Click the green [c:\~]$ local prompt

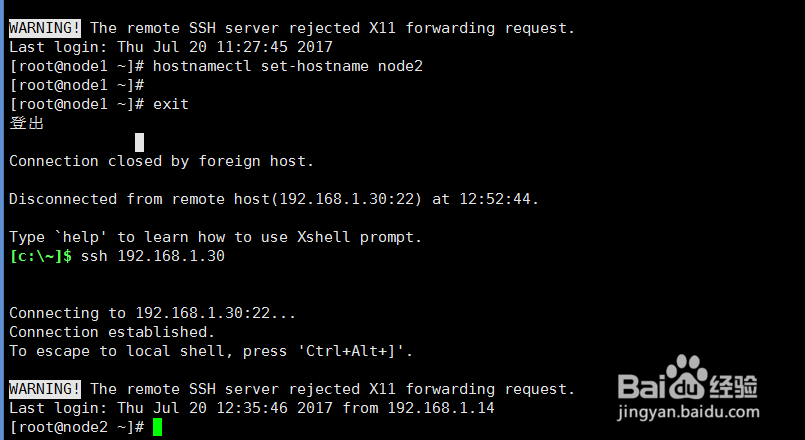point(41,256)
